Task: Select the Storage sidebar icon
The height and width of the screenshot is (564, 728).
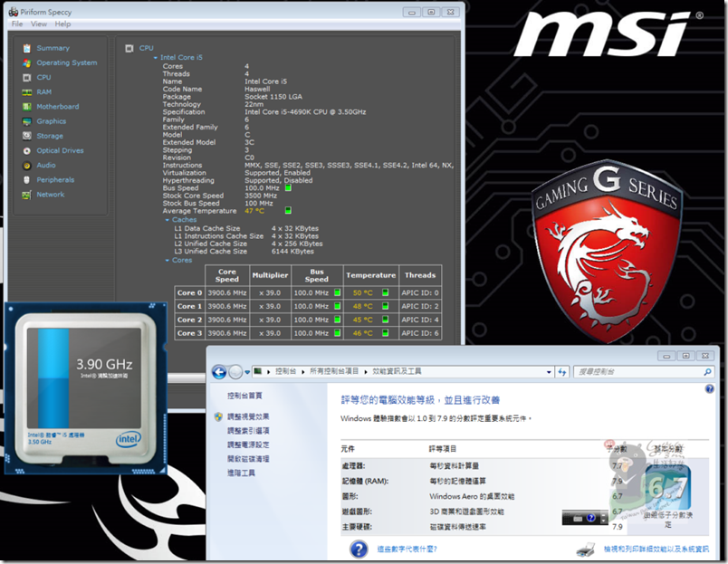Action: [27, 136]
